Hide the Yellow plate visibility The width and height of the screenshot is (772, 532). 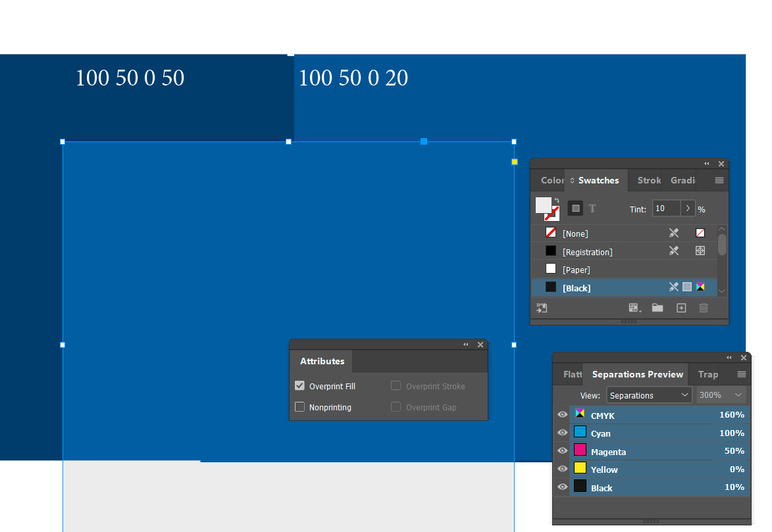click(x=562, y=469)
